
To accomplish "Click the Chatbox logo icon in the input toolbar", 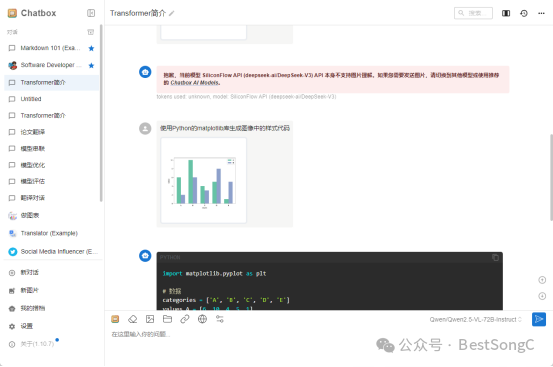I will pyautogui.click(x=115, y=319).
